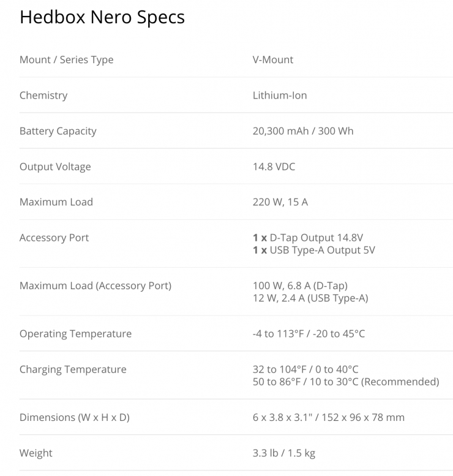Click the 14.8 VDC value
Screen dimensions: 453x476
click(x=274, y=167)
